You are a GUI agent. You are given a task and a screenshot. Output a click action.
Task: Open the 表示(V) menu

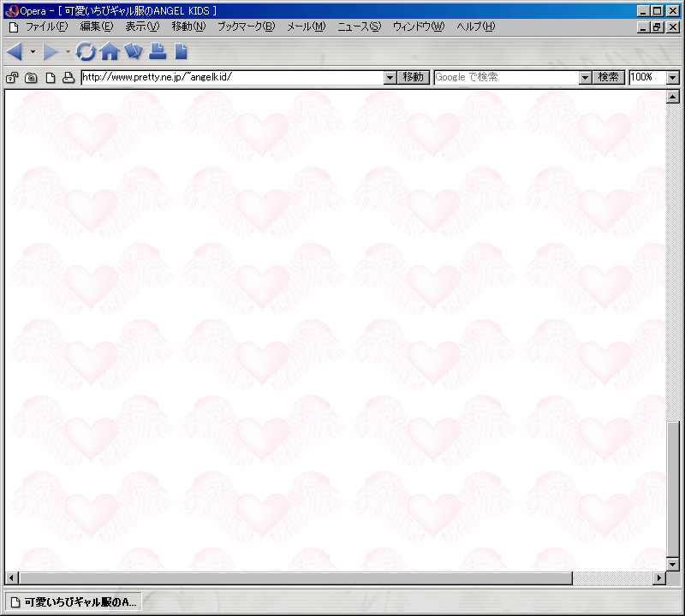tap(142, 27)
